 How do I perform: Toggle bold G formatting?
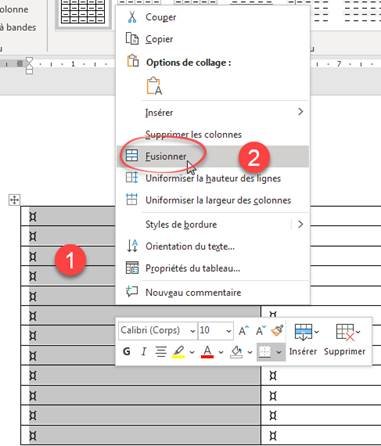coord(126,351)
